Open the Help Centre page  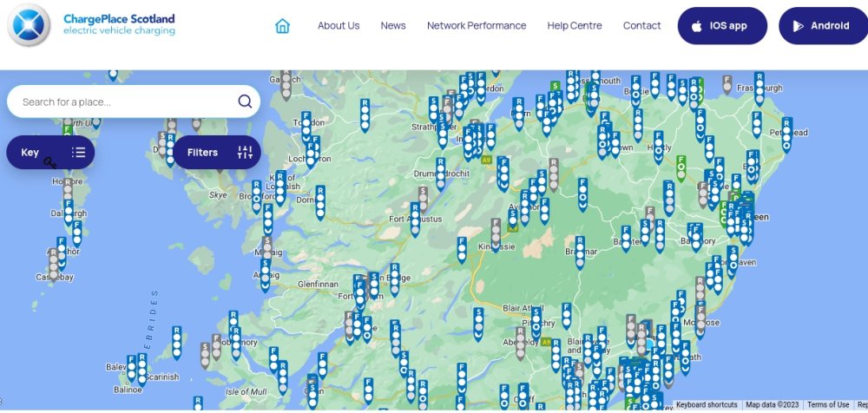pyautogui.click(x=575, y=25)
